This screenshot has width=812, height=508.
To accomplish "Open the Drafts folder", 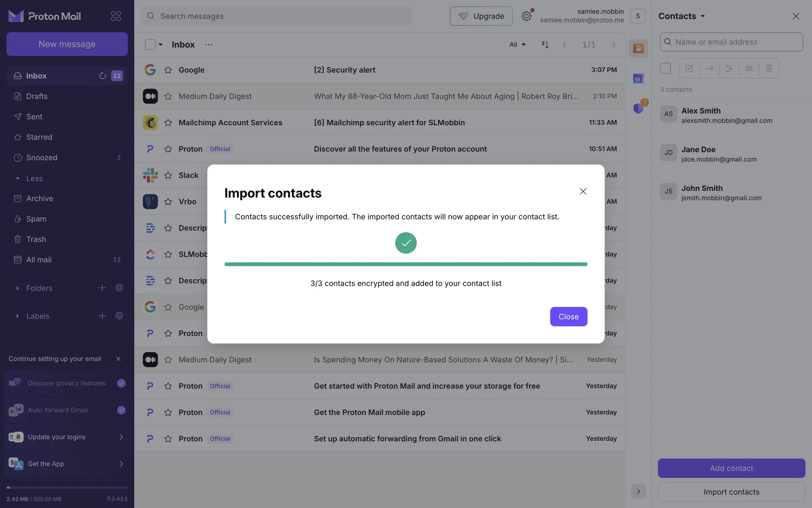I will (x=37, y=96).
